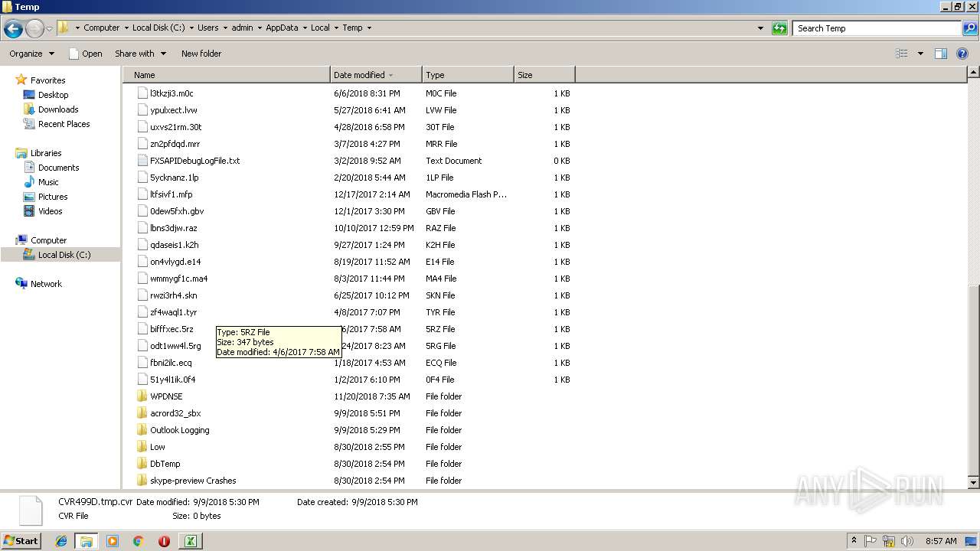The image size is (980, 551).
Task: Click the Forward navigation arrow
Action: tap(34, 28)
